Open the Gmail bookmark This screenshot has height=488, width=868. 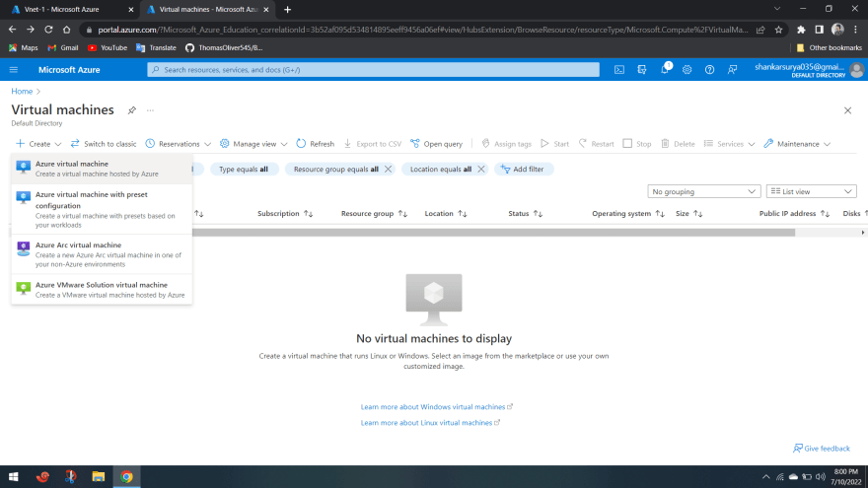pos(62,48)
